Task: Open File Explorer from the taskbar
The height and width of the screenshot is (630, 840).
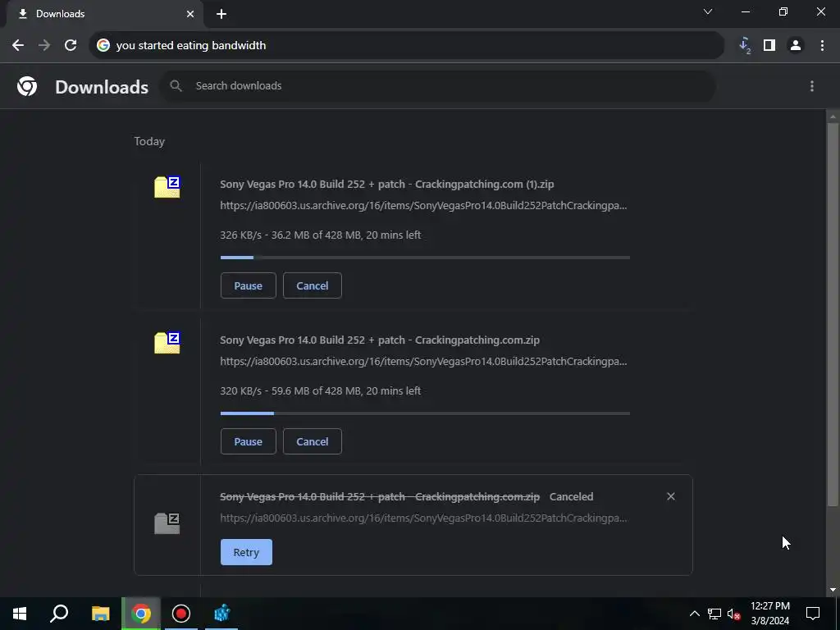Action: (100, 614)
